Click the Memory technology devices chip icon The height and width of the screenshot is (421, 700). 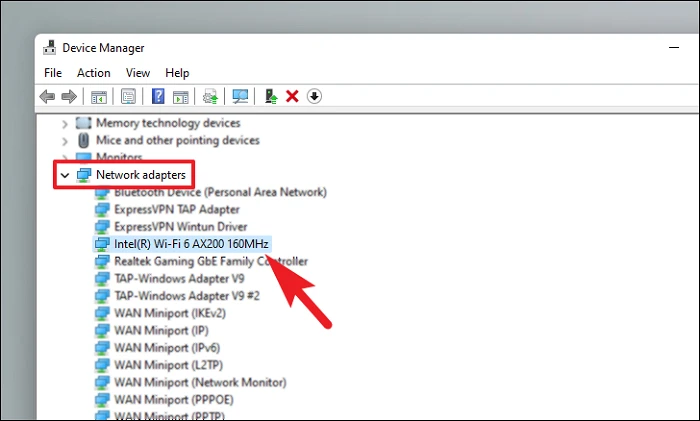[x=83, y=123]
